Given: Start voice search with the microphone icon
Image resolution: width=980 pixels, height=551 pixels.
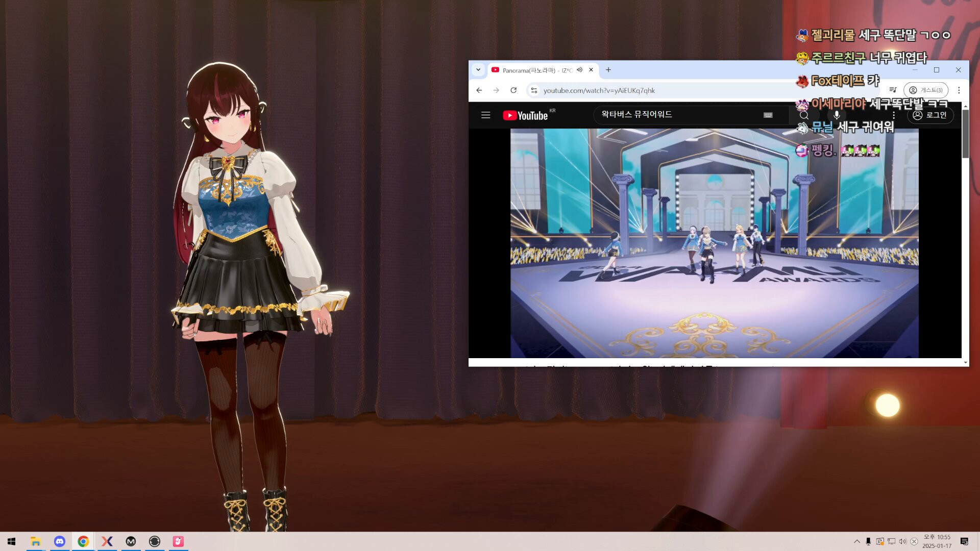Looking at the screenshot, I should pos(837,115).
